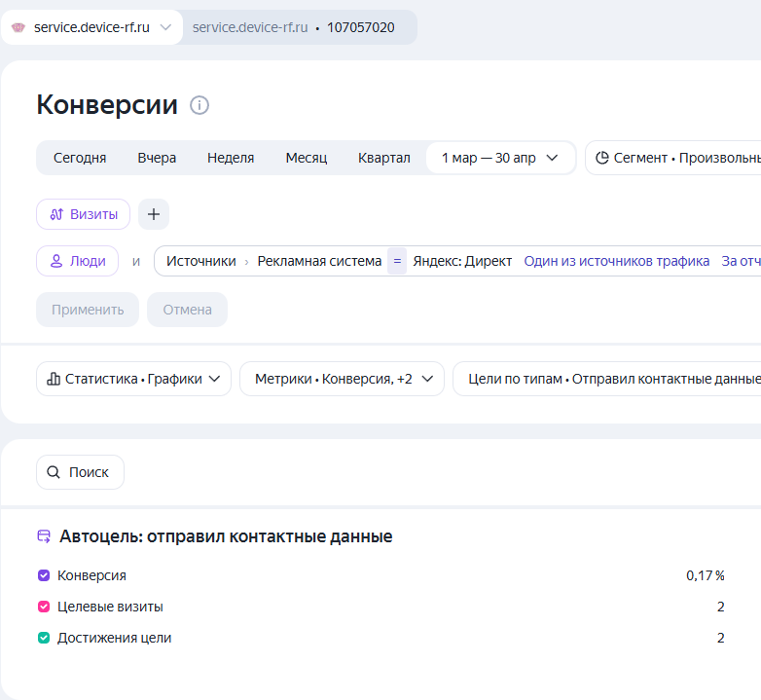The image size is (761, 700).
Task: Click the grayed service.device-rf.ru counter name
Action: (x=250, y=27)
